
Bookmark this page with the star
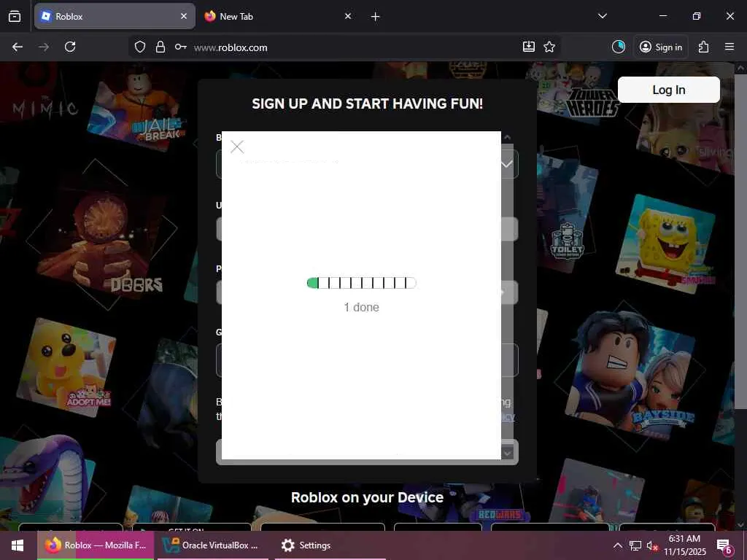[549, 47]
